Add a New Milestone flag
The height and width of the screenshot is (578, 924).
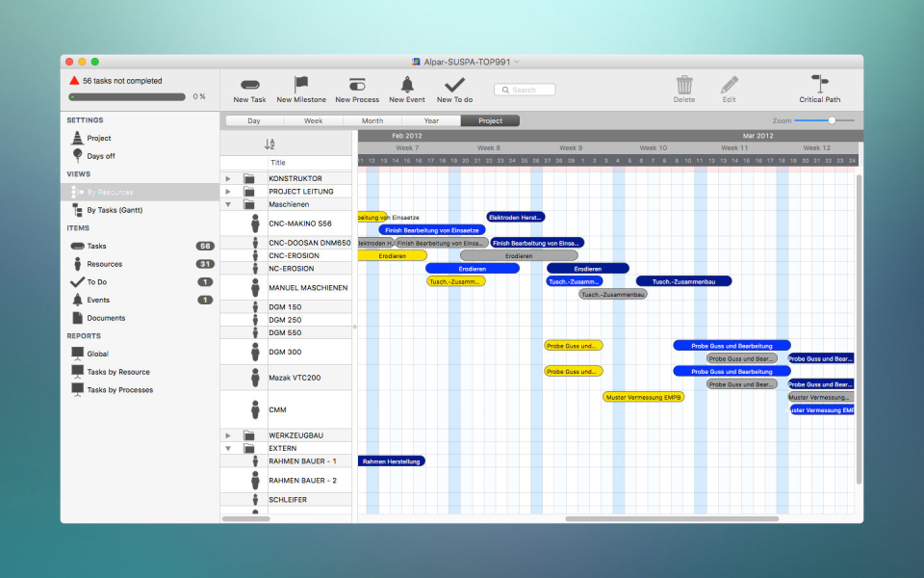(301, 90)
